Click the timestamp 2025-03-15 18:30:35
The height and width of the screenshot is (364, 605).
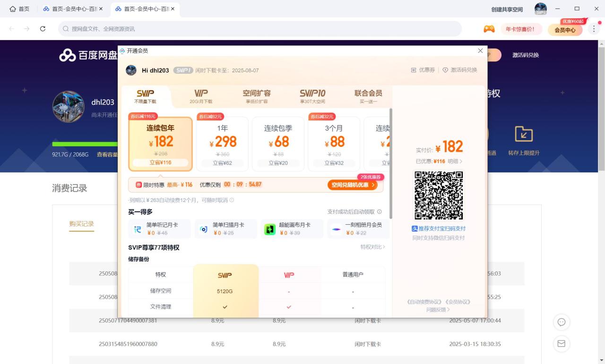[475, 344]
